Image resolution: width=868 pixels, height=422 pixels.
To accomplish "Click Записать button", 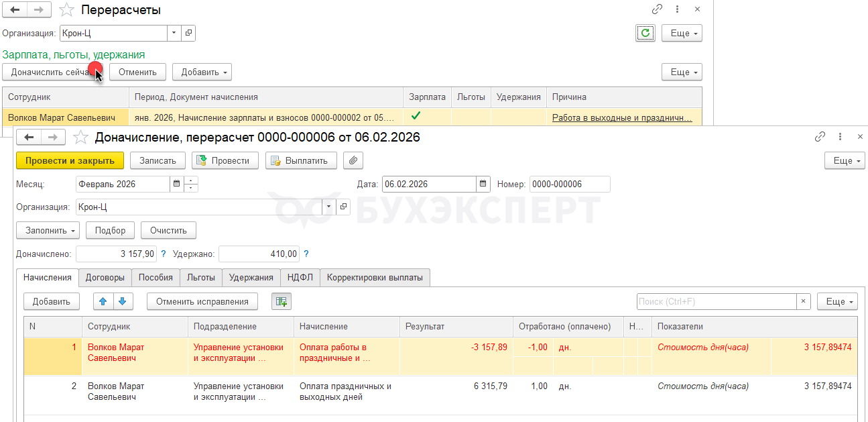I will [x=158, y=160].
